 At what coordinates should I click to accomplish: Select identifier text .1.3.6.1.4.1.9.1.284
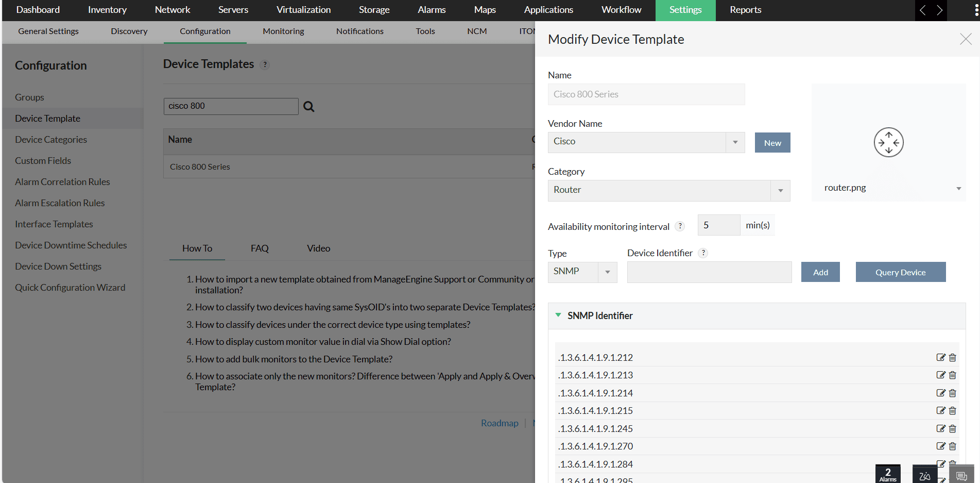(x=595, y=464)
